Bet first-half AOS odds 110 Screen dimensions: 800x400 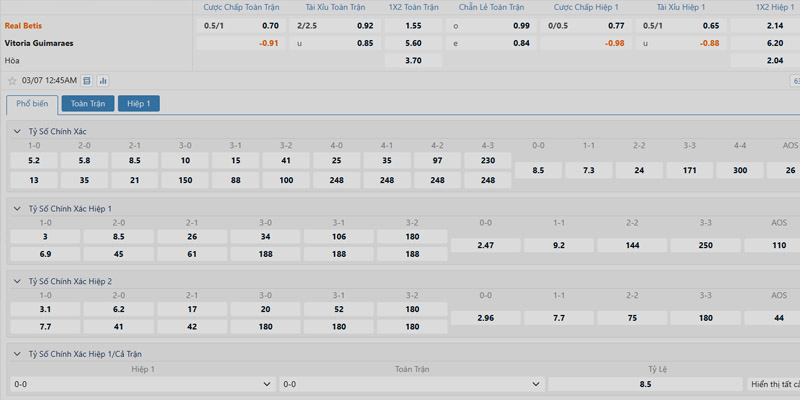(x=772, y=245)
